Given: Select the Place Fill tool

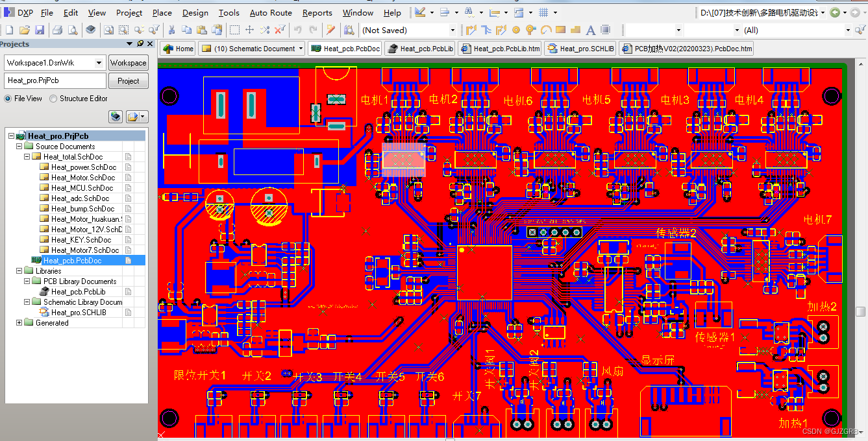Looking at the screenshot, I should click(x=561, y=30).
